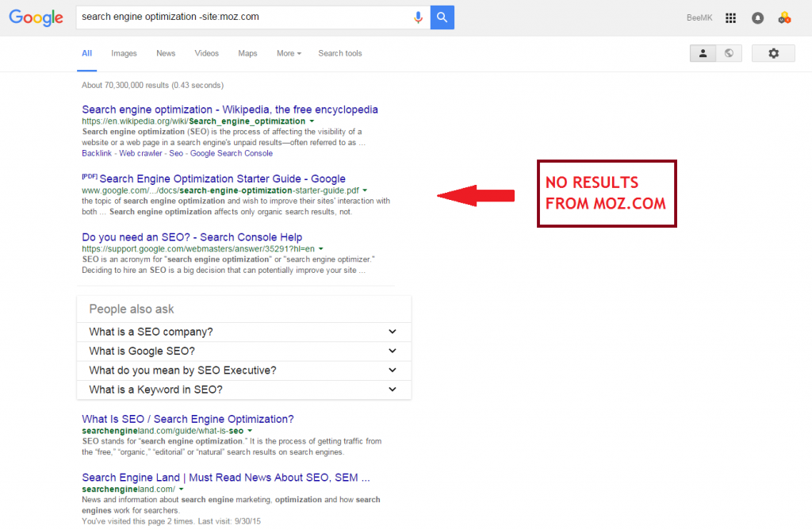Click the Google logo

tap(36, 17)
